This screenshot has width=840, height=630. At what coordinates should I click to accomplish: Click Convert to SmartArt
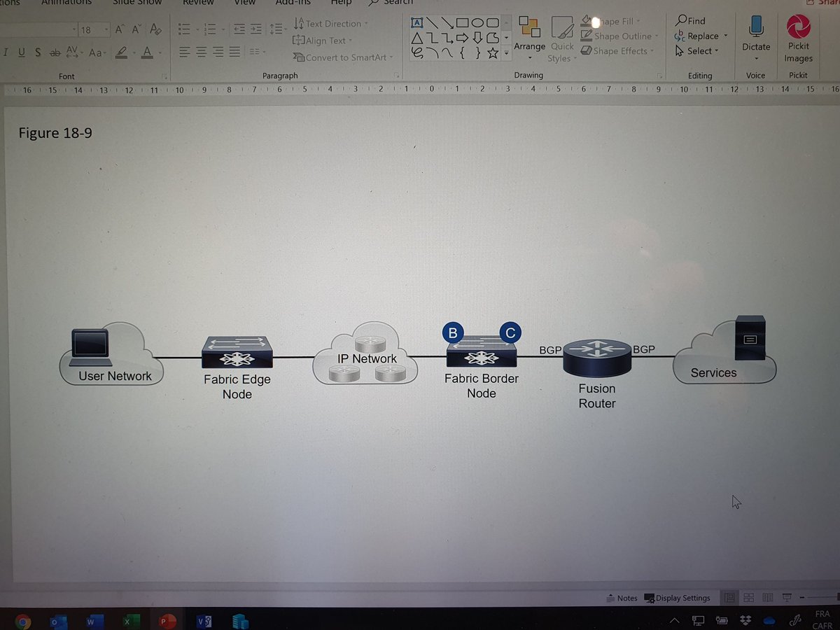(x=343, y=57)
